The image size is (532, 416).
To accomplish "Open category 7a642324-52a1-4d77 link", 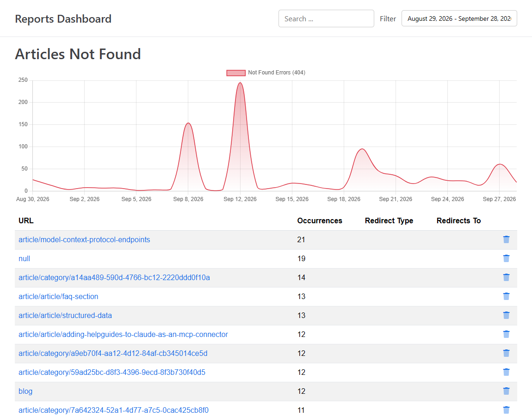I will pyautogui.click(x=113, y=410).
